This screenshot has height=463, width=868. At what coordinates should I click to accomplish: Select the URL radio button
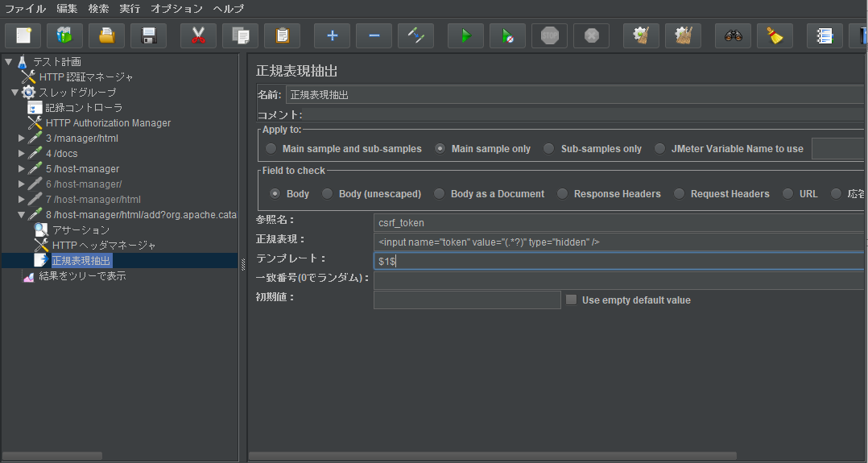click(787, 194)
